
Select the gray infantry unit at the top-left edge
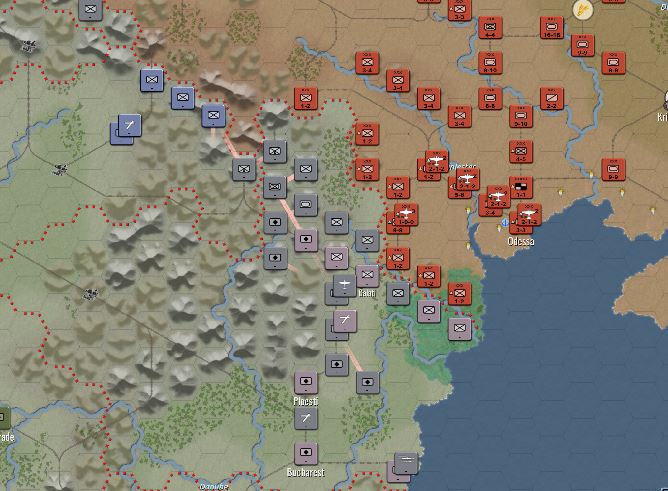[91, 10]
